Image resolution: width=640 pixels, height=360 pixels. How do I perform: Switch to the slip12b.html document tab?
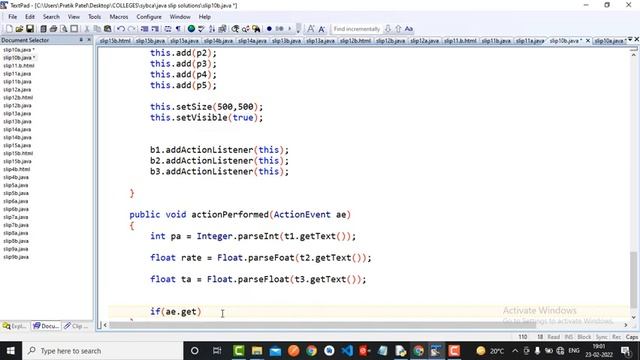(x=356, y=41)
